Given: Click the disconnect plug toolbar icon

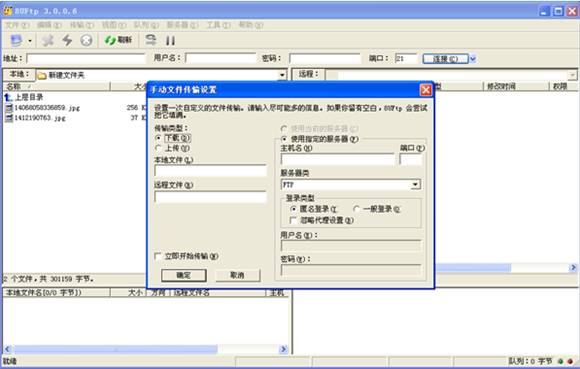Looking at the screenshot, I should pyautogui.click(x=48, y=40).
